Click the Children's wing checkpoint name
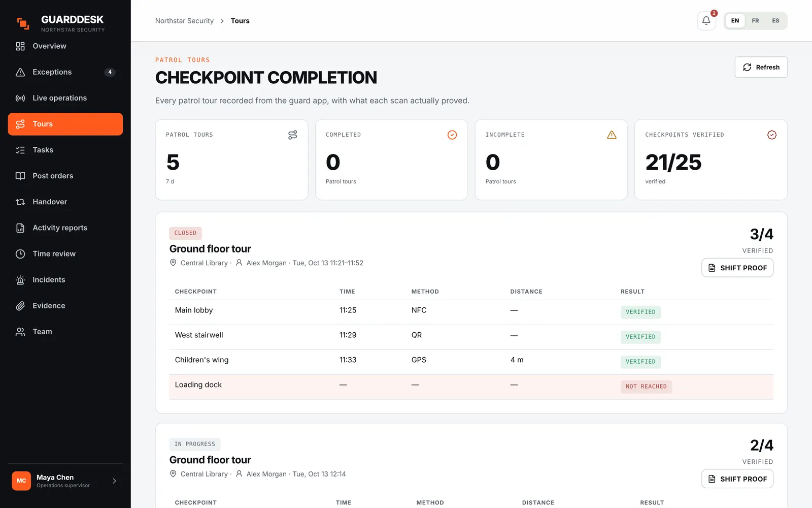This screenshot has width=812, height=508. pos(201,360)
